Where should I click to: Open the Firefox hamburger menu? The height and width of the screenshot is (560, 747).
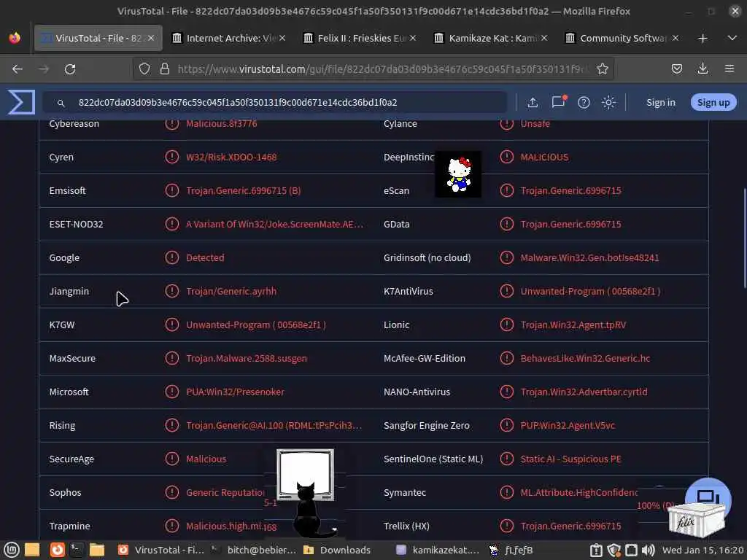tap(729, 69)
